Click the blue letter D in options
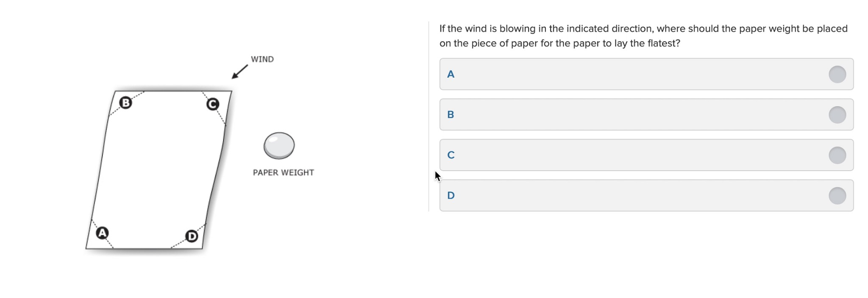This screenshot has width=868, height=298. (x=451, y=196)
